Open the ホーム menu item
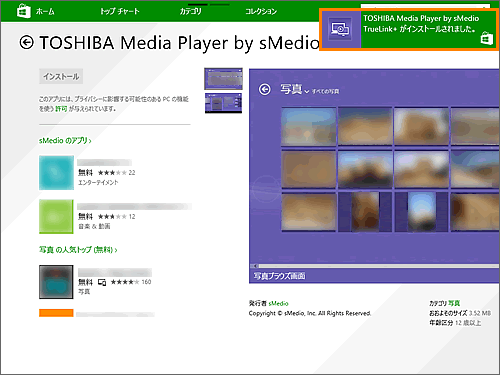The height and width of the screenshot is (375, 500). [x=45, y=11]
